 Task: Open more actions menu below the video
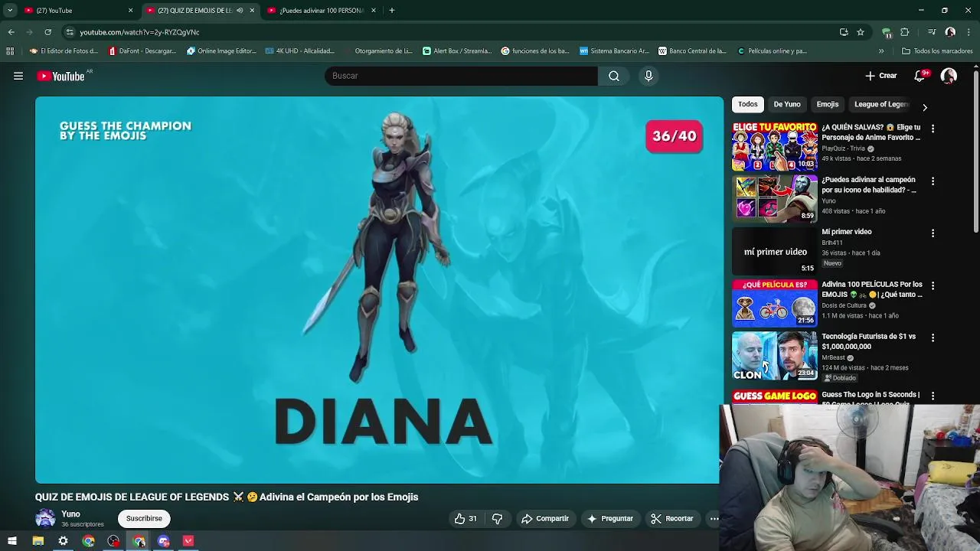click(x=714, y=519)
